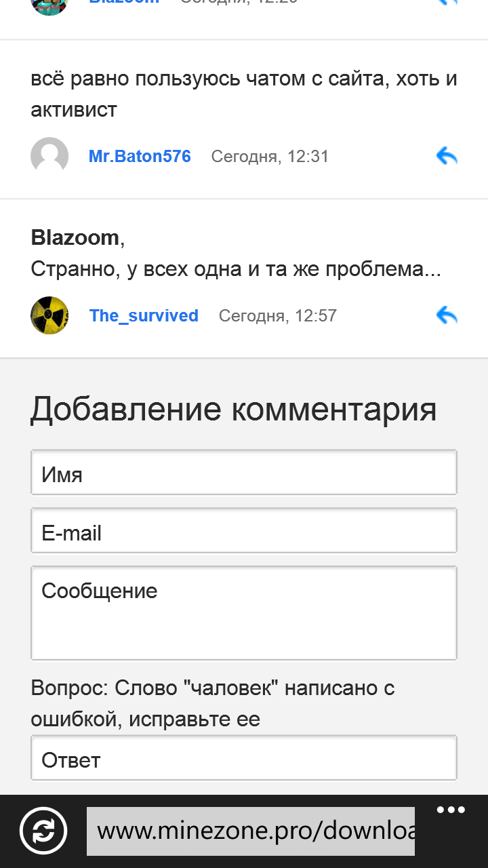The width and height of the screenshot is (488, 868).
Task: Tap the www.minezone.pro address bar
Action: tap(251, 831)
